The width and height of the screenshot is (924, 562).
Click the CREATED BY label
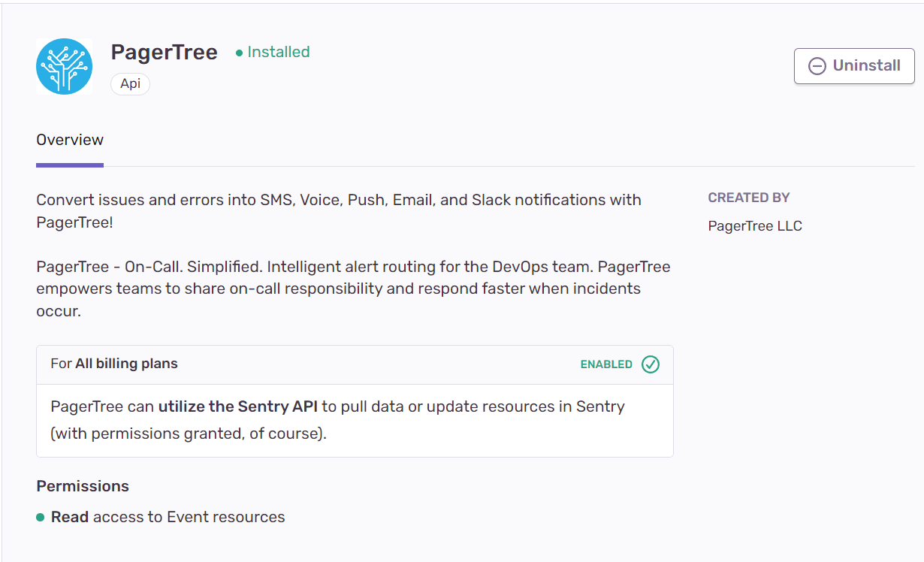click(749, 198)
